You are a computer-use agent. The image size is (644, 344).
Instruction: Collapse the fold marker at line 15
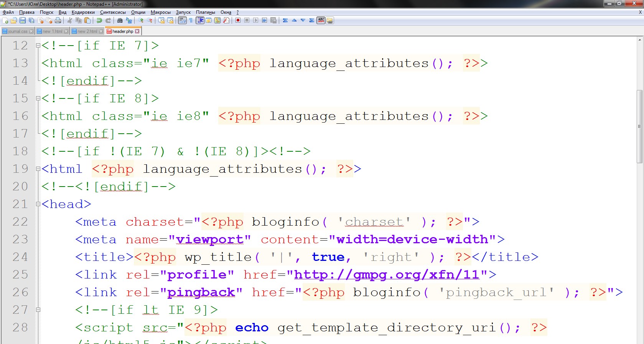click(38, 98)
